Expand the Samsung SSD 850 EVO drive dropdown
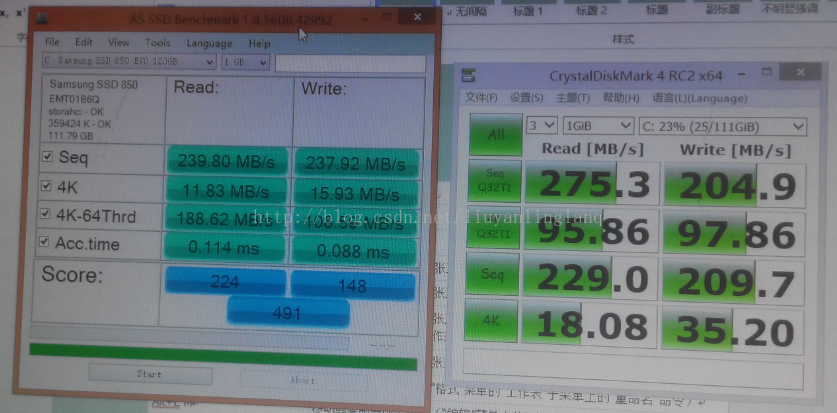The image size is (837, 413). coord(129,61)
